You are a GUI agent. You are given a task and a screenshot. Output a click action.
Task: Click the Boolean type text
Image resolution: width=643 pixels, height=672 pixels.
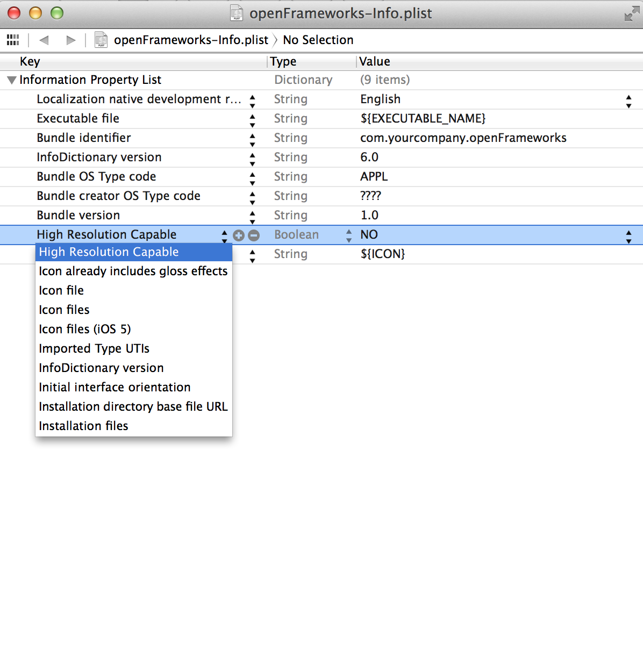(x=296, y=234)
